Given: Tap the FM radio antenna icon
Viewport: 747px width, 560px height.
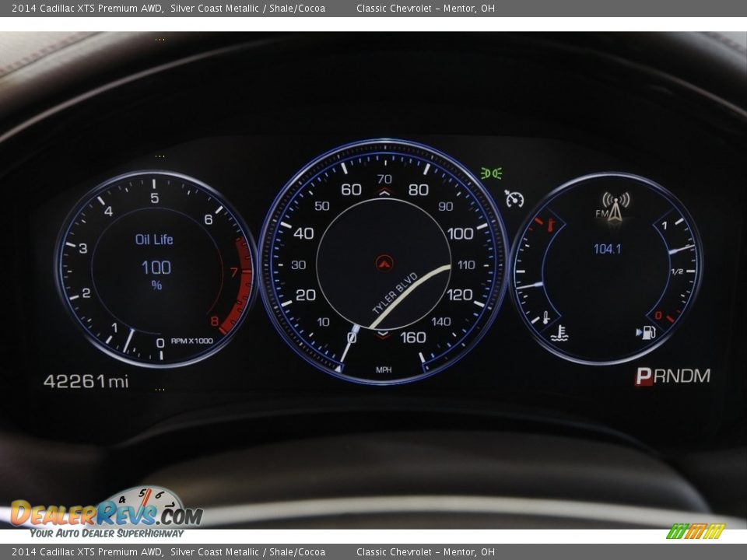Looking at the screenshot, I should tap(615, 207).
